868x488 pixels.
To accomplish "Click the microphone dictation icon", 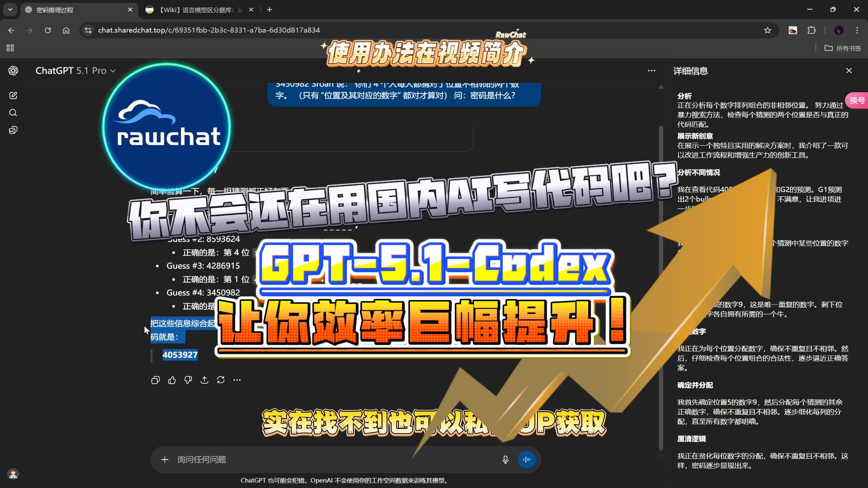I will tap(505, 460).
